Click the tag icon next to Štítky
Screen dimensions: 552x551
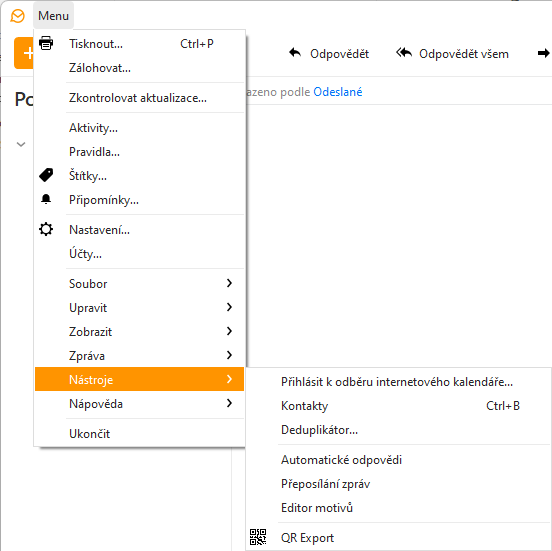pos(46,175)
